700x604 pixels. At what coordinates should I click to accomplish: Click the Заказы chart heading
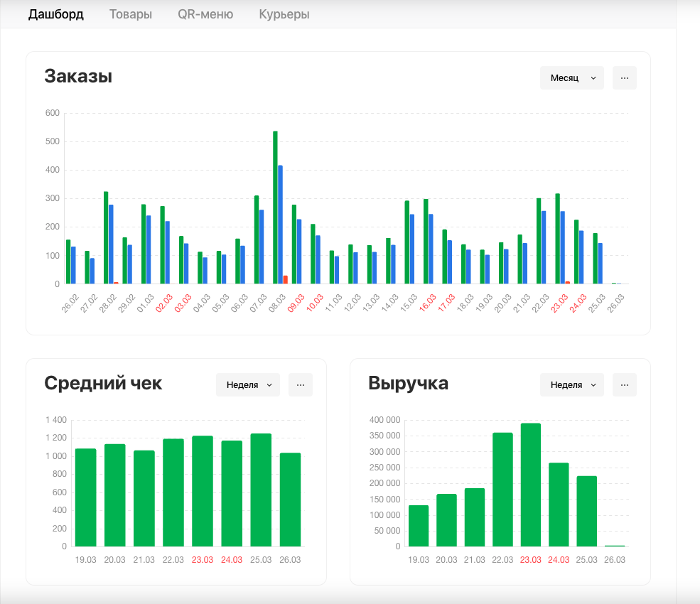(x=78, y=77)
